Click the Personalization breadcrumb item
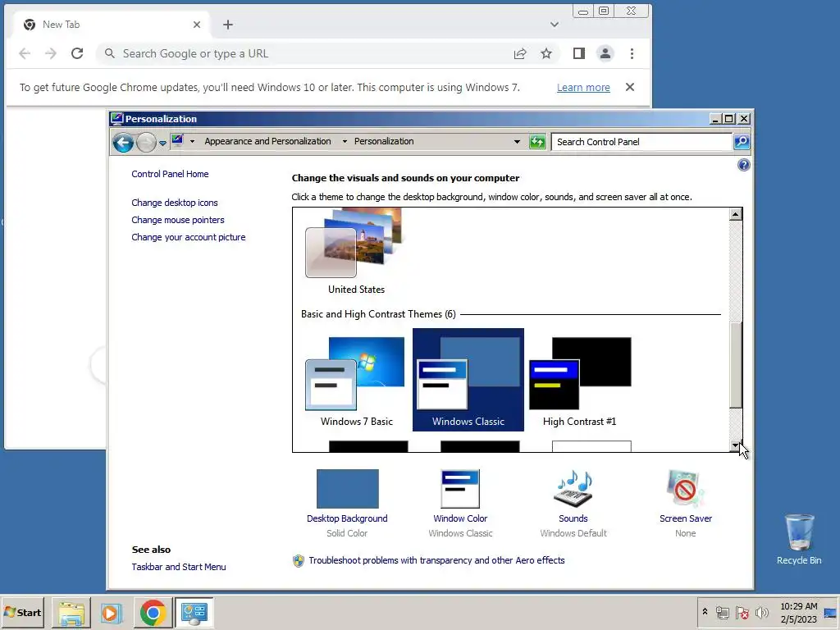Image resolution: width=840 pixels, height=630 pixels. tap(384, 141)
